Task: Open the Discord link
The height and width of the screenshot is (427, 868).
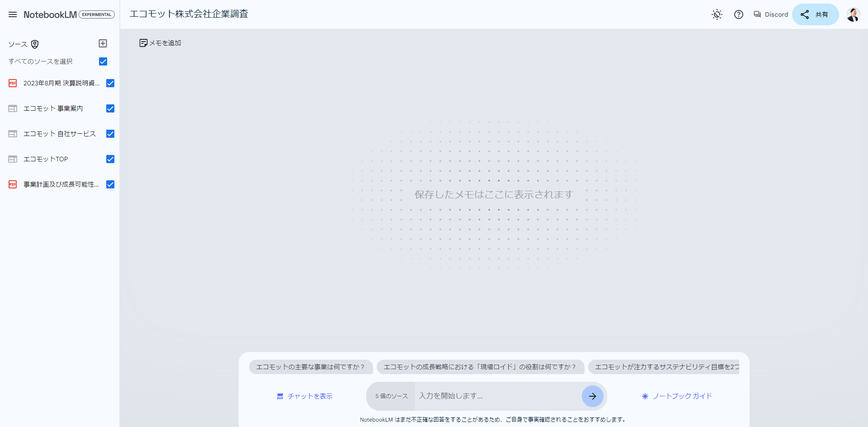Action: (x=771, y=14)
